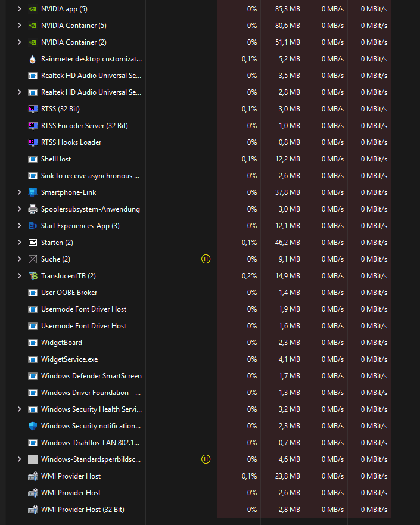Select Windows Driver Foundation process
This screenshot has width=420, height=525.
91,393
